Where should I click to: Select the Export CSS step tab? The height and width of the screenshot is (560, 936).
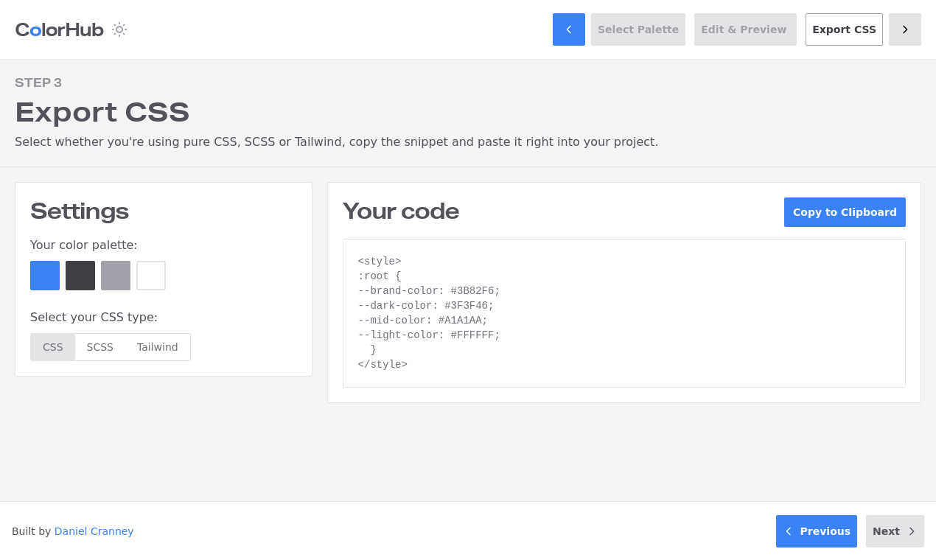844,29
